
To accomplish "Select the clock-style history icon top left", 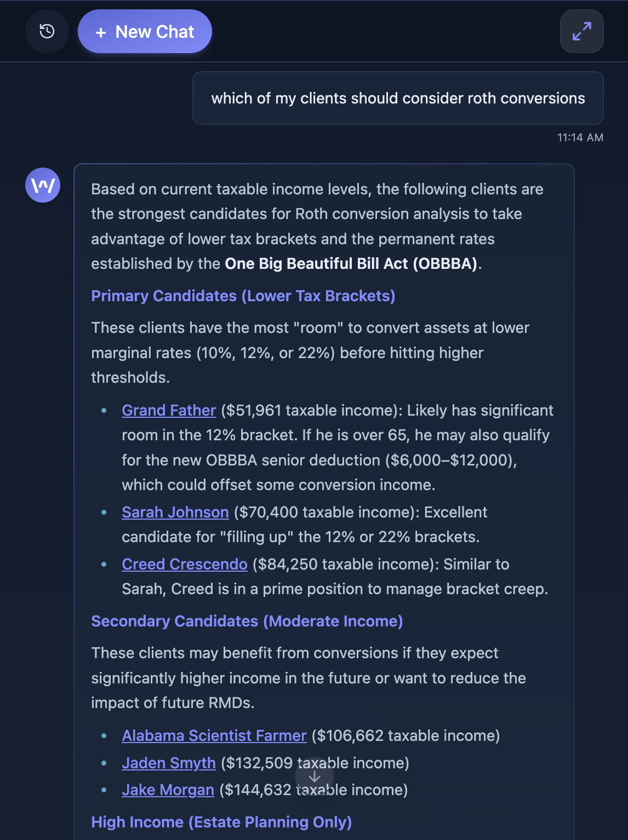I will pos(47,31).
